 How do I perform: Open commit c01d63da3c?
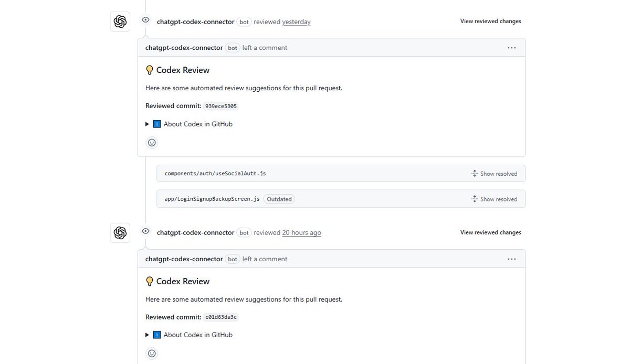221,317
